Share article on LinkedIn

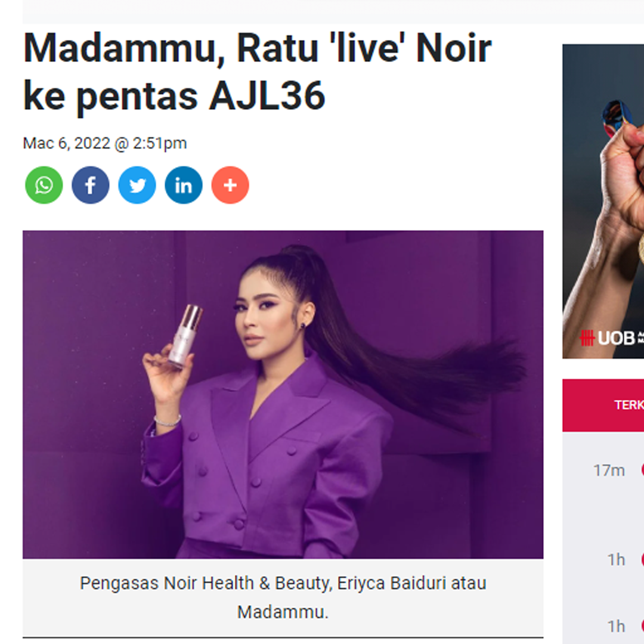(x=184, y=185)
